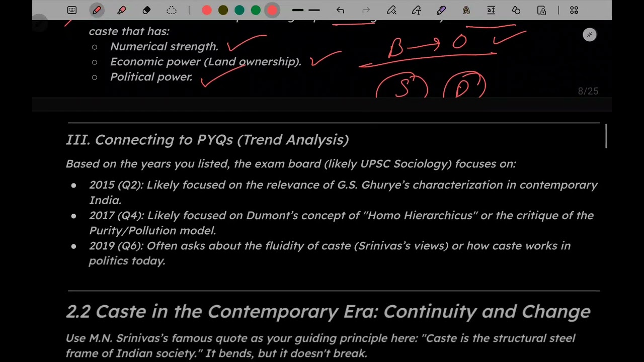The image size is (644, 362).
Task: Toggle the page lock icon
Action: tap(541, 10)
